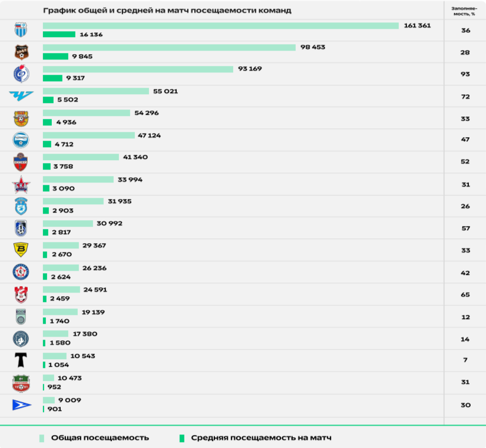Select the SKA red star logo
Image resolution: width=486 pixels, height=448 pixels.
21,185
